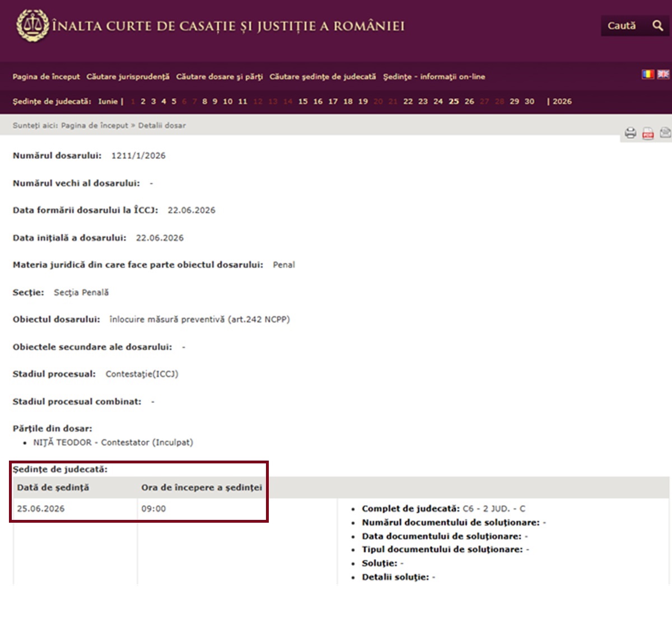Select day 11 in session calendar
The width and height of the screenshot is (672, 624).
[x=242, y=101]
